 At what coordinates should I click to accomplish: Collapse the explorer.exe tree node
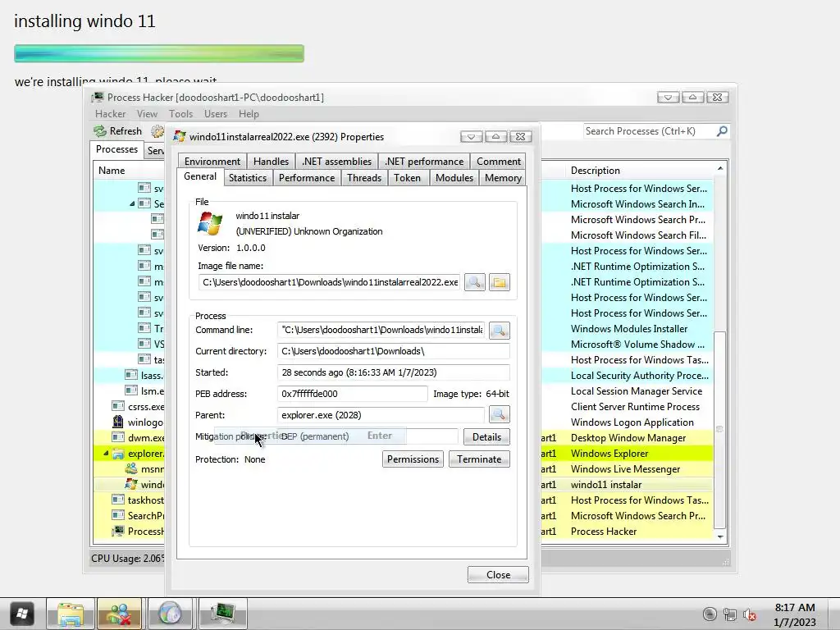click(x=106, y=453)
